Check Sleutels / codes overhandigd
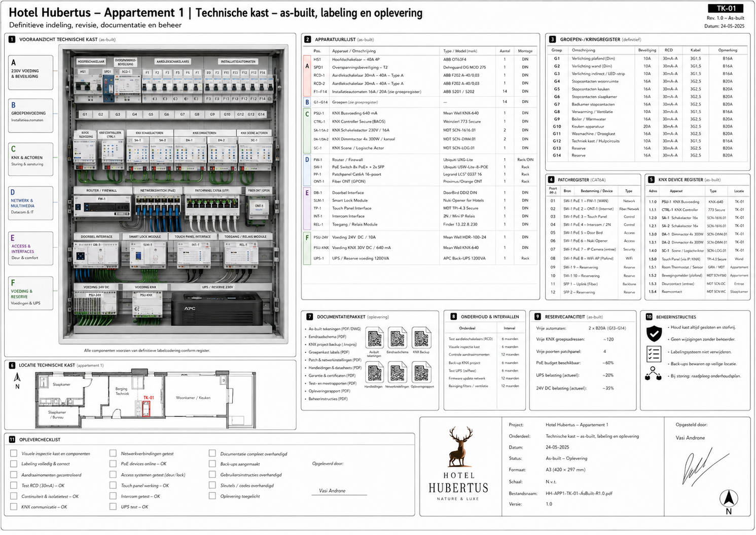 pyautogui.click(x=212, y=485)
